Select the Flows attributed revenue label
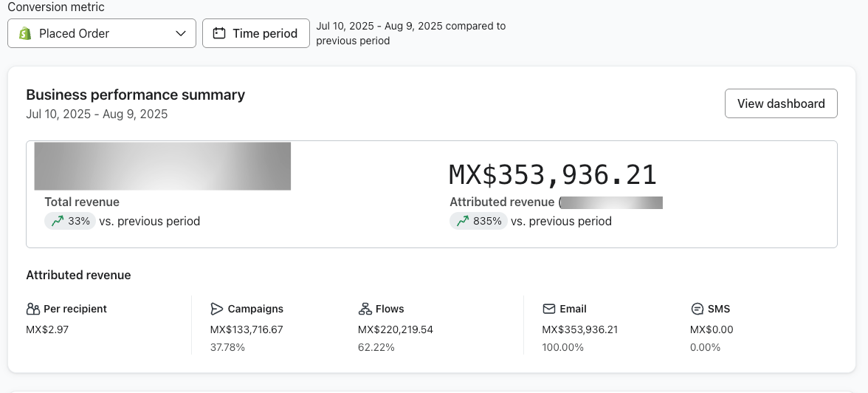Screen dimensions: 868x393 (x=390, y=309)
